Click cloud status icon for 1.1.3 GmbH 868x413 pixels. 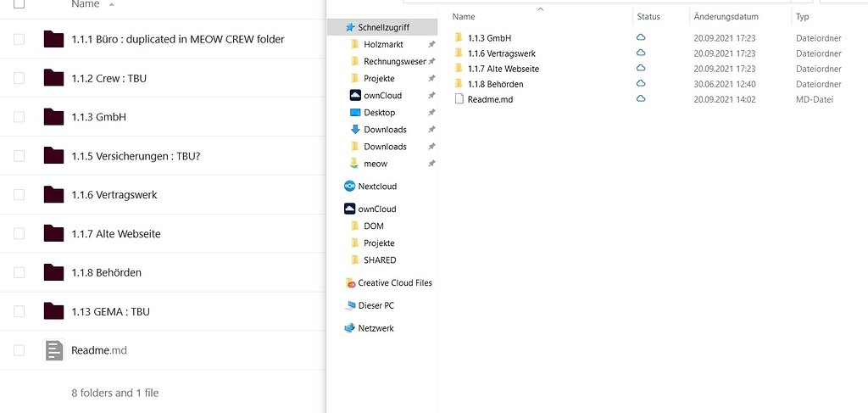[x=641, y=37]
